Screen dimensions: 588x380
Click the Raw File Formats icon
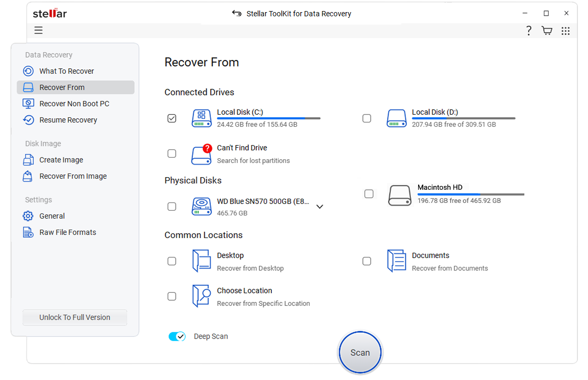click(x=28, y=232)
